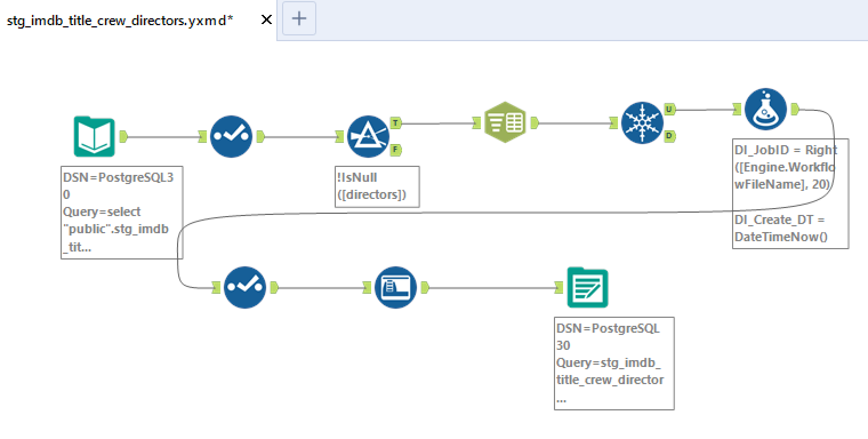The height and width of the screenshot is (439, 868).
Task: Click the DI_JobID formula annotation box
Action: pos(790,193)
